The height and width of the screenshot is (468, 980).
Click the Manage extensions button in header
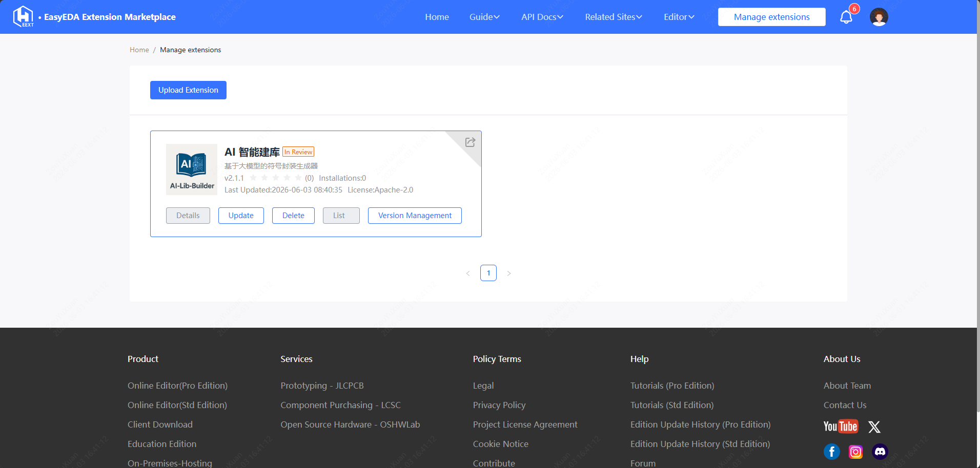(772, 17)
